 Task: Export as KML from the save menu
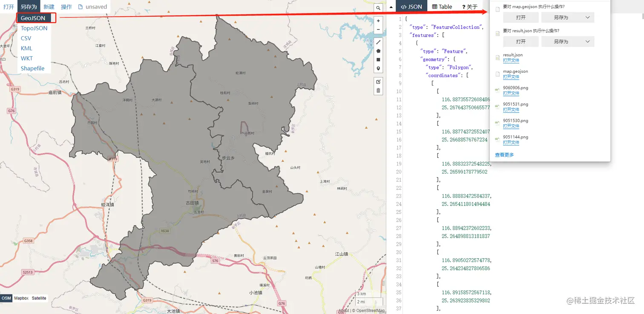click(x=26, y=48)
